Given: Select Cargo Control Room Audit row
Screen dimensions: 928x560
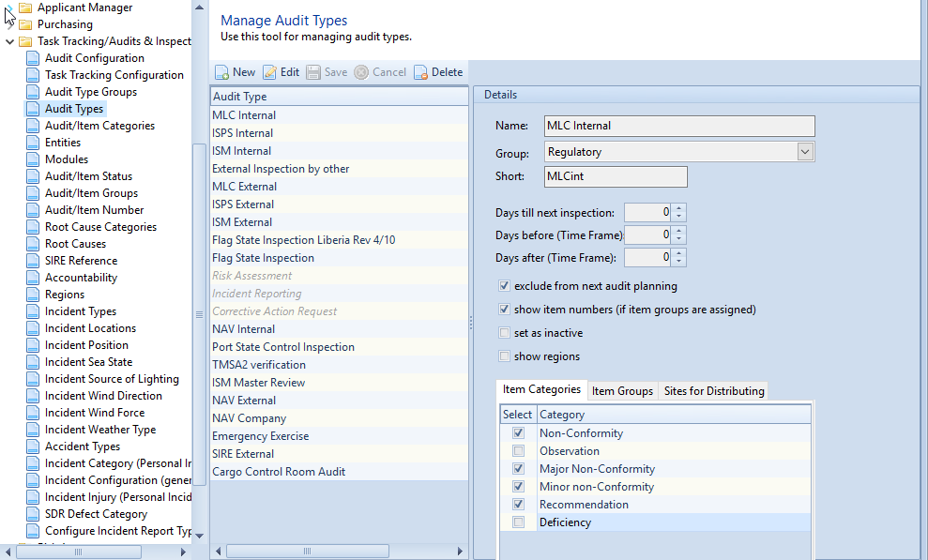Looking at the screenshot, I should point(339,472).
